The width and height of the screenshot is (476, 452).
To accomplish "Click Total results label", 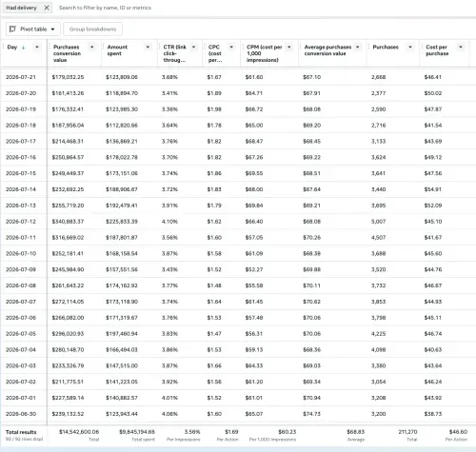I will click(21, 432).
